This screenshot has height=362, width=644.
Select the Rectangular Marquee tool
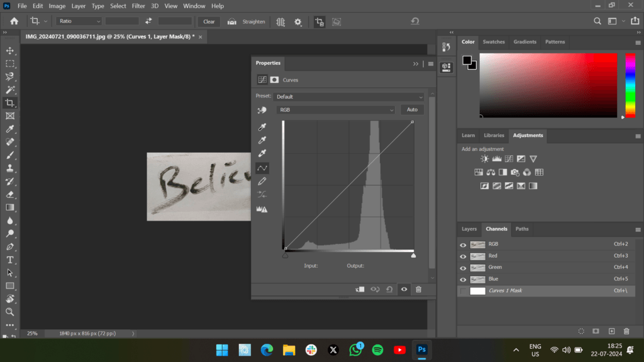coord(10,64)
